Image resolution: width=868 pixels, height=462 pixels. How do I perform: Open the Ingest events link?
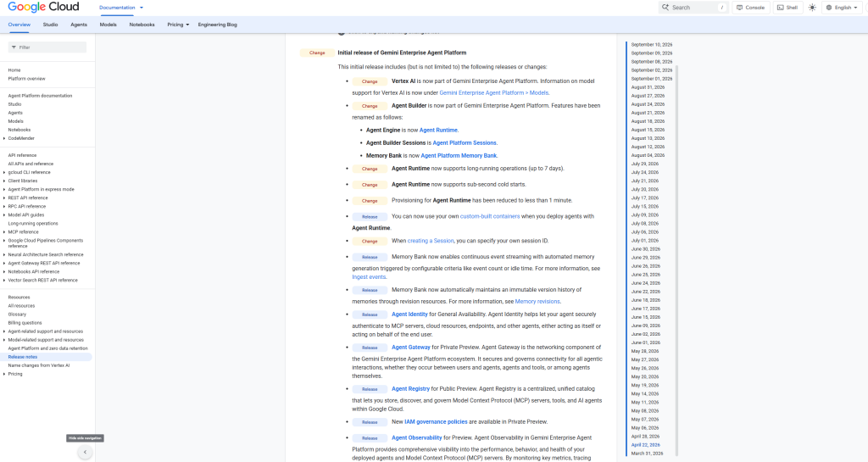pos(369,276)
